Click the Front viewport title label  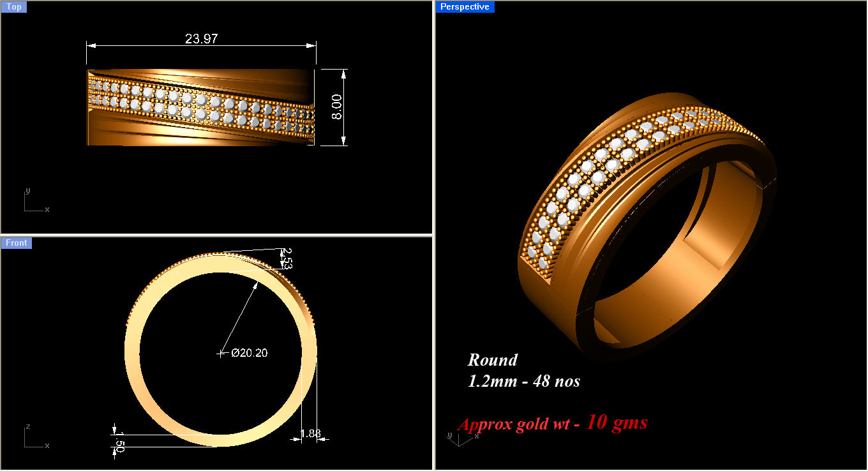[16, 243]
